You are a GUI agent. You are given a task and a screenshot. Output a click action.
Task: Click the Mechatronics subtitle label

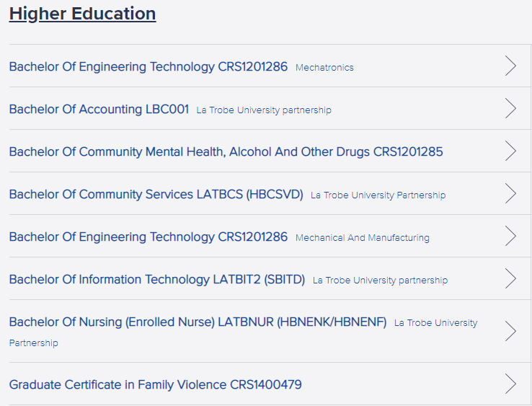(x=324, y=68)
